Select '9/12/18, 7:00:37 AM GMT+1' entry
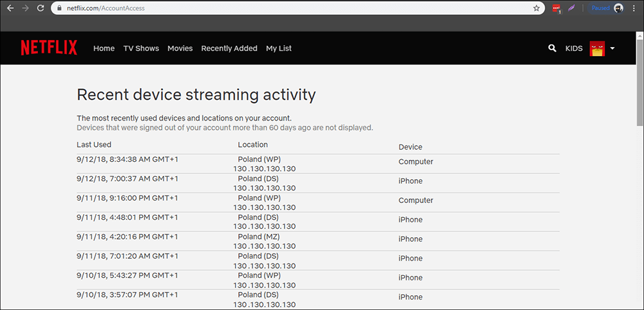644x310 pixels. [128, 179]
